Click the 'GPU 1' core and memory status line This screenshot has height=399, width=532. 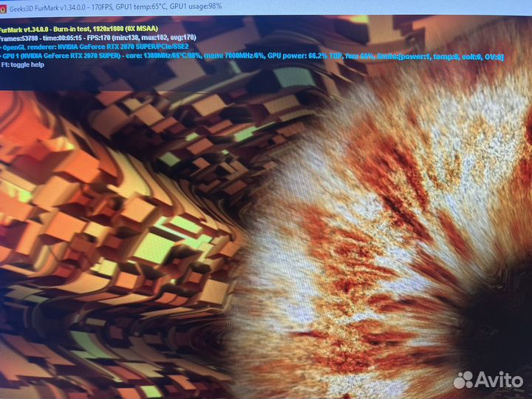252,56
